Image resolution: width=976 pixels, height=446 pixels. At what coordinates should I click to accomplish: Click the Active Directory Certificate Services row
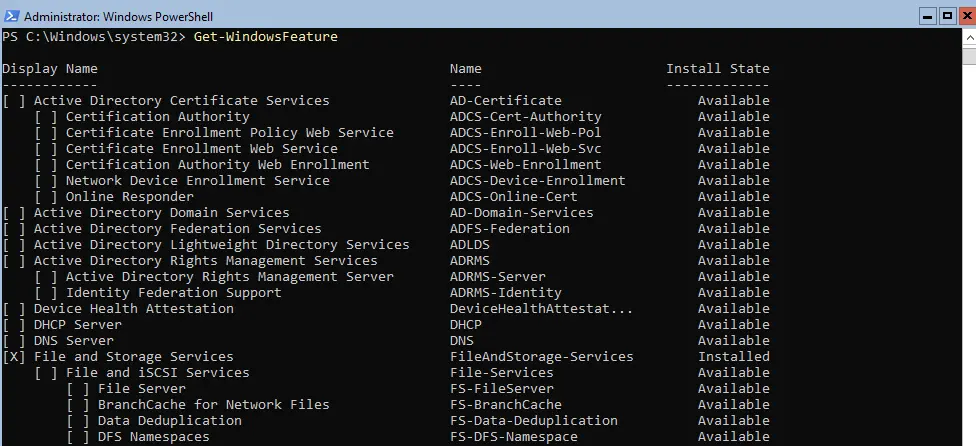click(x=181, y=101)
